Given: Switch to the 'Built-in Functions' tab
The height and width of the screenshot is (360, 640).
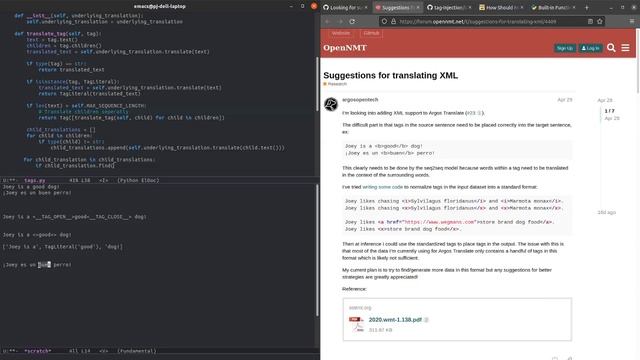Looking at the screenshot, I should tap(553, 7).
